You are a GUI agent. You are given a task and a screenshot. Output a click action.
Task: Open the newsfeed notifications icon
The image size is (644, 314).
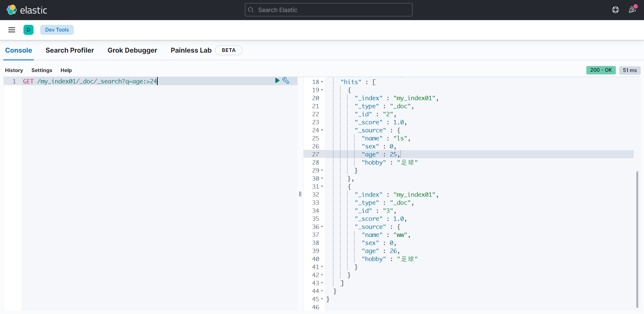(632, 9)
